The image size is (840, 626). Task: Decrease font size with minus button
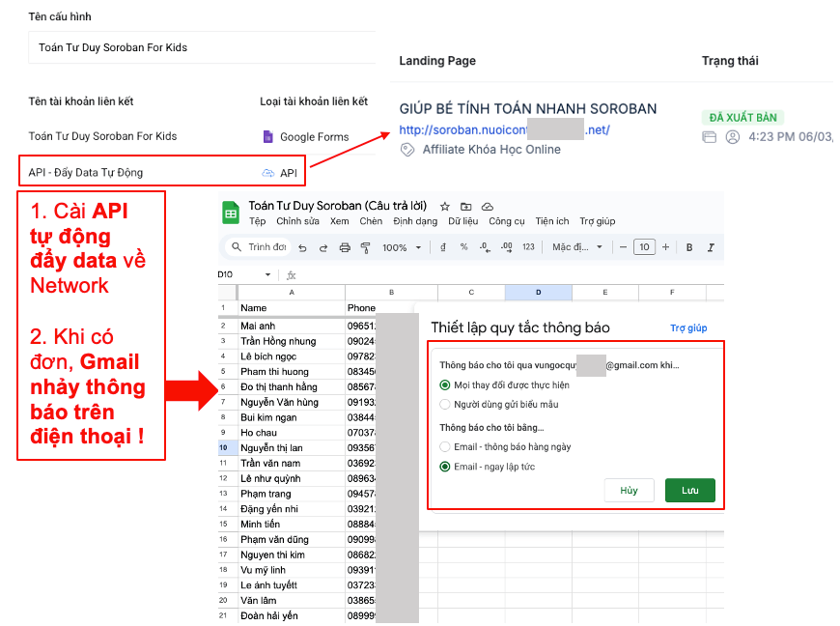click(623, 247)
